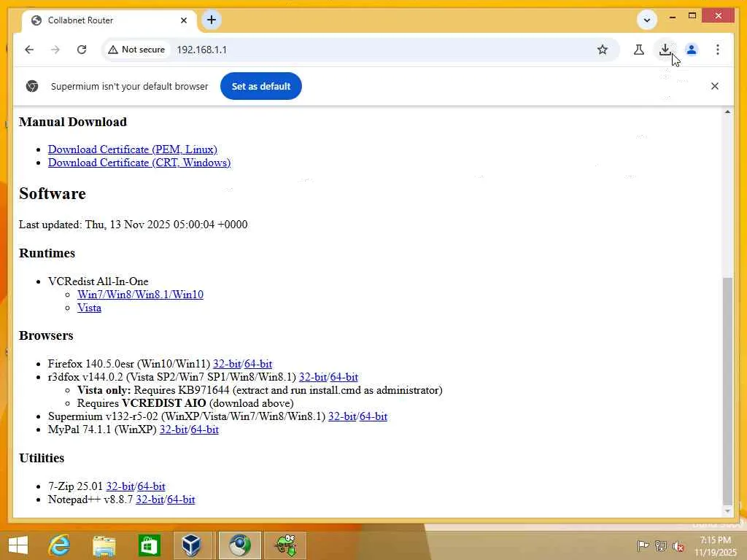
Task: Click the Last updated timestamp text
Action: tap(133, 225)
